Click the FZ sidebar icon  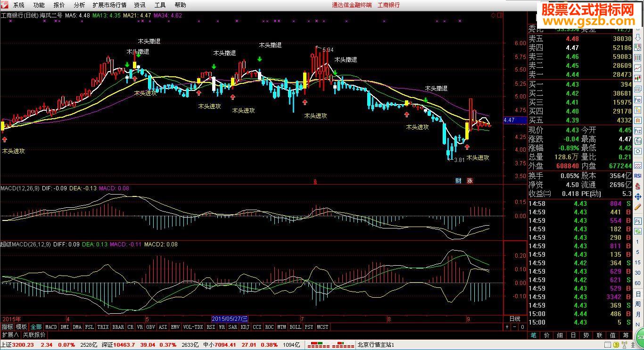tap(638, 131)
